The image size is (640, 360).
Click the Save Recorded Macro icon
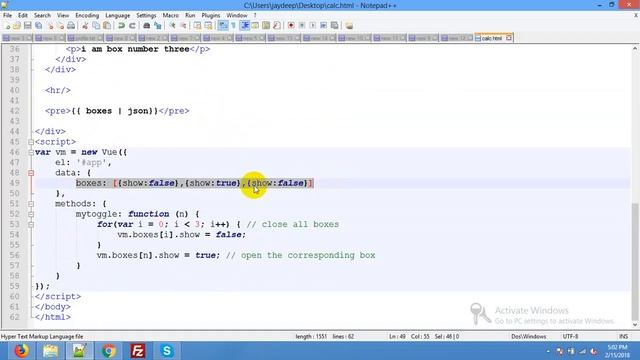334,26
